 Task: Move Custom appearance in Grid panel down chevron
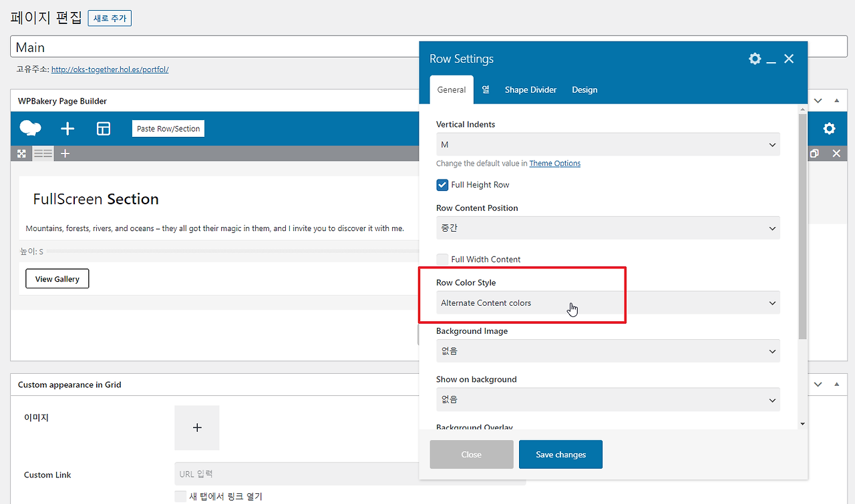818,385
